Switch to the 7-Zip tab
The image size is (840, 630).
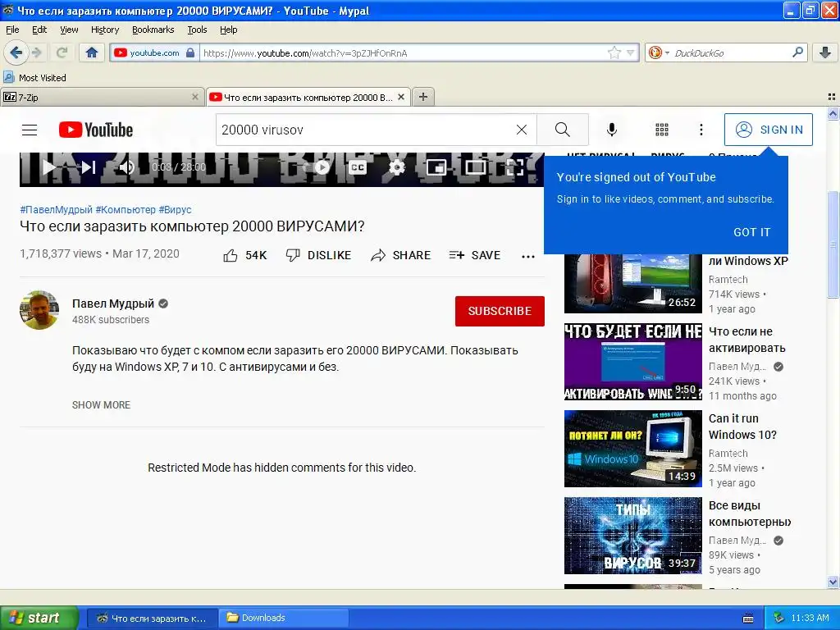(x=97, y=97)
